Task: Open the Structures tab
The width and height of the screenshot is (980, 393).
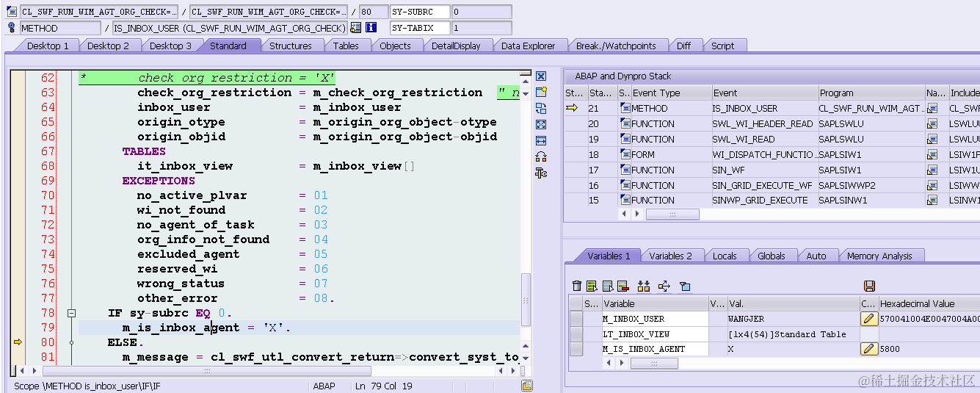Action: 291,46
